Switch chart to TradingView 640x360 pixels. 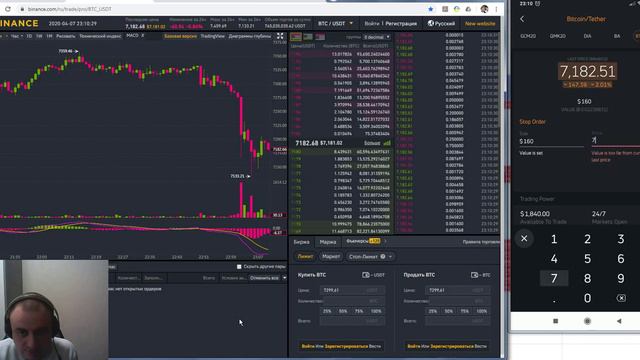213,36
